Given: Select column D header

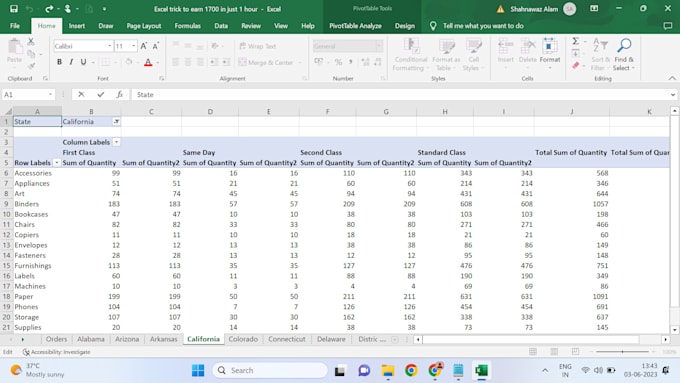Looking at the screenshot, I should [x=210, y=111].
